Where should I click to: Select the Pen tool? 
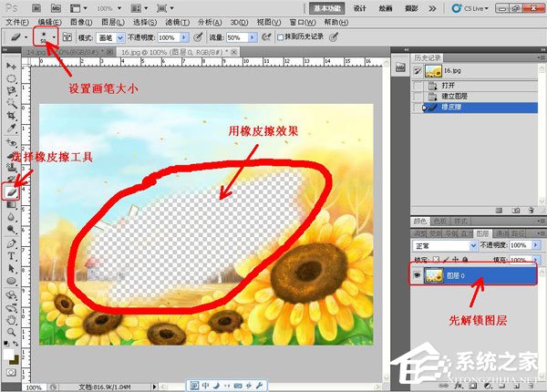[11, 243]
